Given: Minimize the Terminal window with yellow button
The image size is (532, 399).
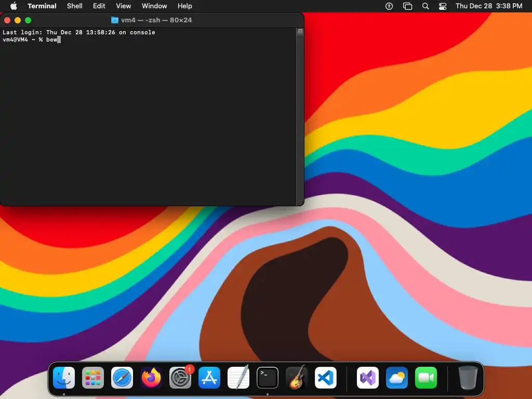Looking at the screenshot, I should tap(18, 20).
